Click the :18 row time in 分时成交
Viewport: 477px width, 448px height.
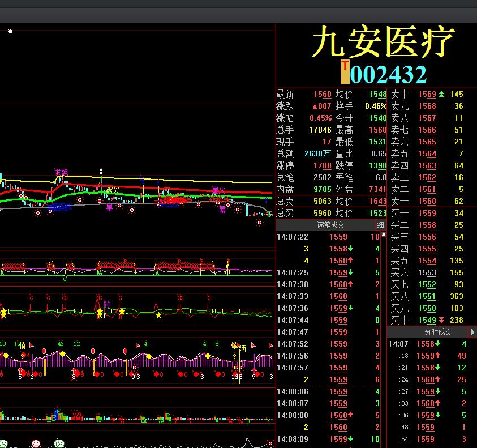[403, 356]
